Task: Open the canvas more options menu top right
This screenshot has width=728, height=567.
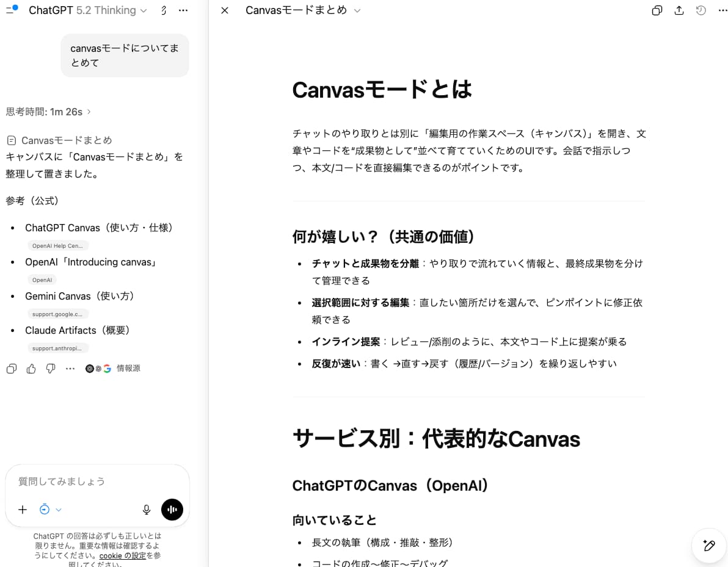Action: coord(723,10)
